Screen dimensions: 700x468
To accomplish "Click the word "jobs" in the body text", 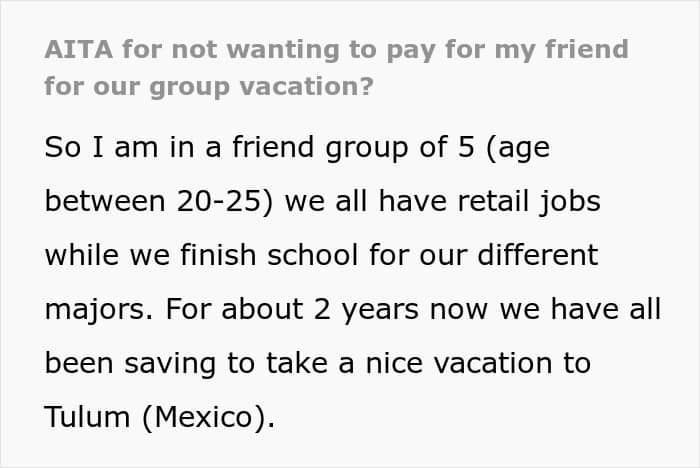I will (x=570, y=202).
